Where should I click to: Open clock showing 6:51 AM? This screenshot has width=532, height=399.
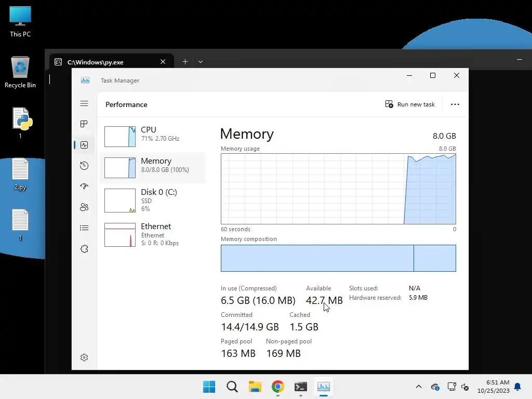pyautogui.click(x=494, y=387)
